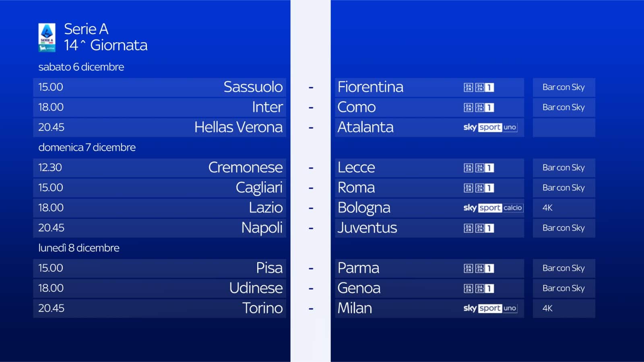This screenshot has height=362, width=644.
Task: Click the DAZN 1 logo beside Juventus
Action: pyautogui.click(x=479, y=228)
